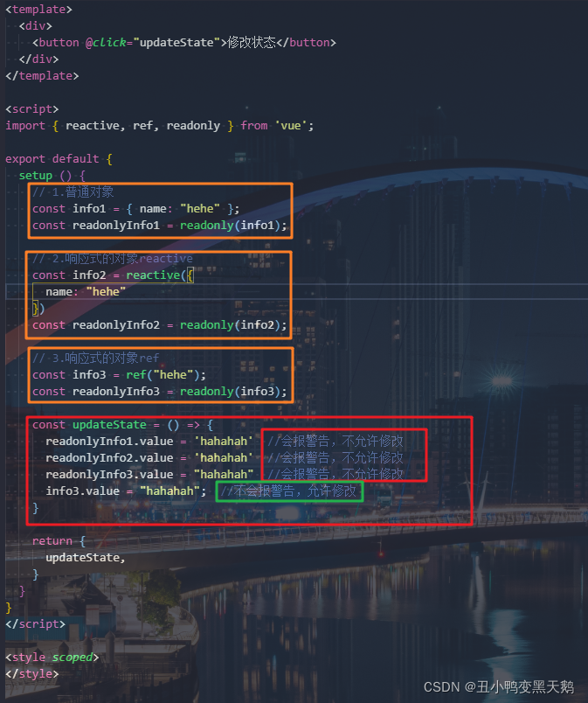Click the const updateState arrow function line
The width and height of the screenshot is (588, 703).
point(122,425)
